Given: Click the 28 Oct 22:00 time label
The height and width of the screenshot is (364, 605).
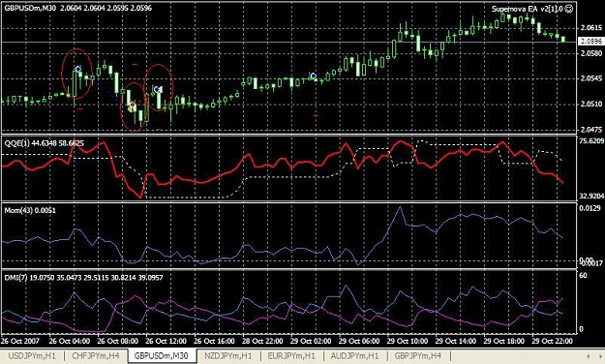Looking at the screenshot, I should (262, 341).
